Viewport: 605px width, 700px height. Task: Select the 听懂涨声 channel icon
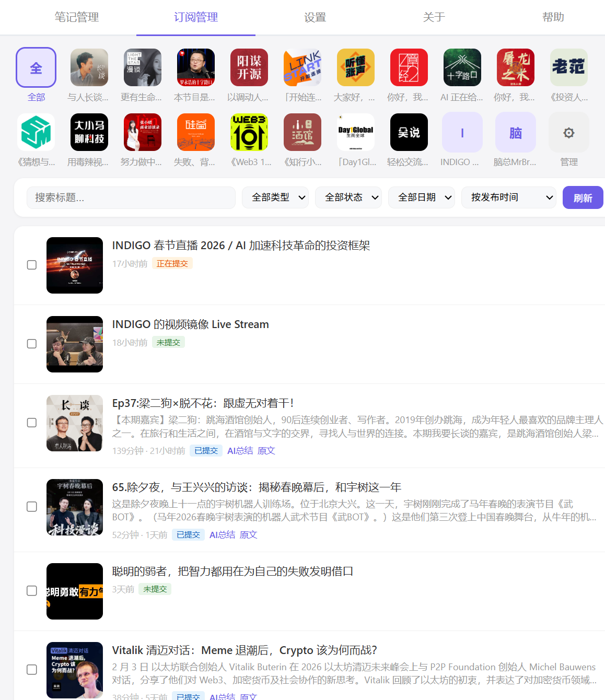pos(355,67)
